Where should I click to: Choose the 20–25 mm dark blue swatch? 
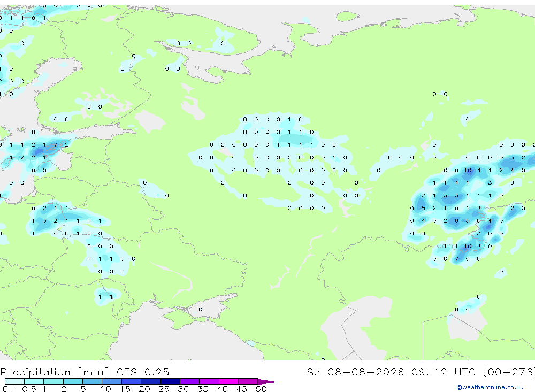151,381
